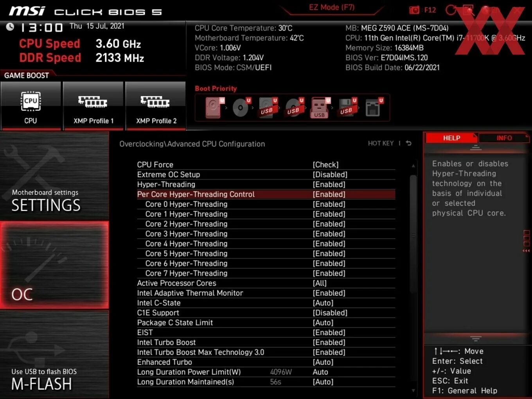Open EIST [Enabled] dropdown

329,332
